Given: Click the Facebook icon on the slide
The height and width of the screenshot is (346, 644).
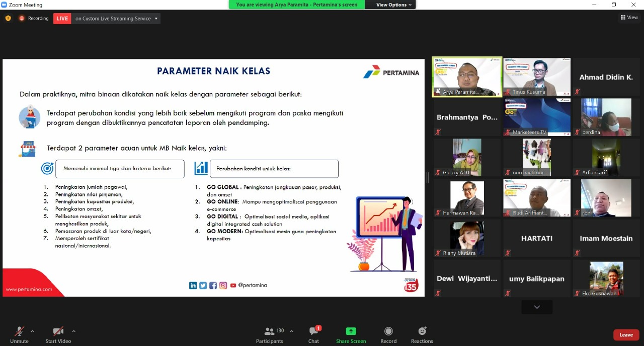Looking at the screenshot, I should [213, 285].
